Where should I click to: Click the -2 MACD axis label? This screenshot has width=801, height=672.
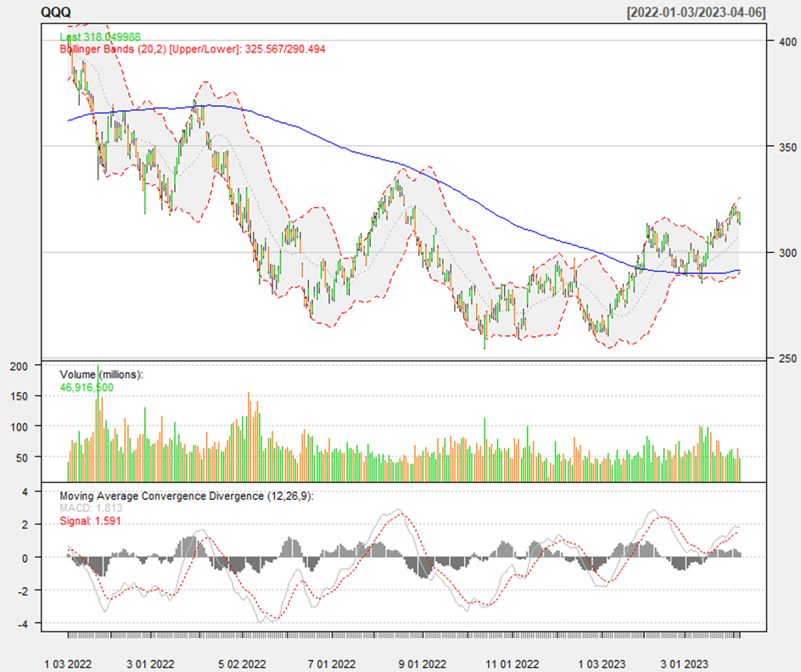(22, 591)
